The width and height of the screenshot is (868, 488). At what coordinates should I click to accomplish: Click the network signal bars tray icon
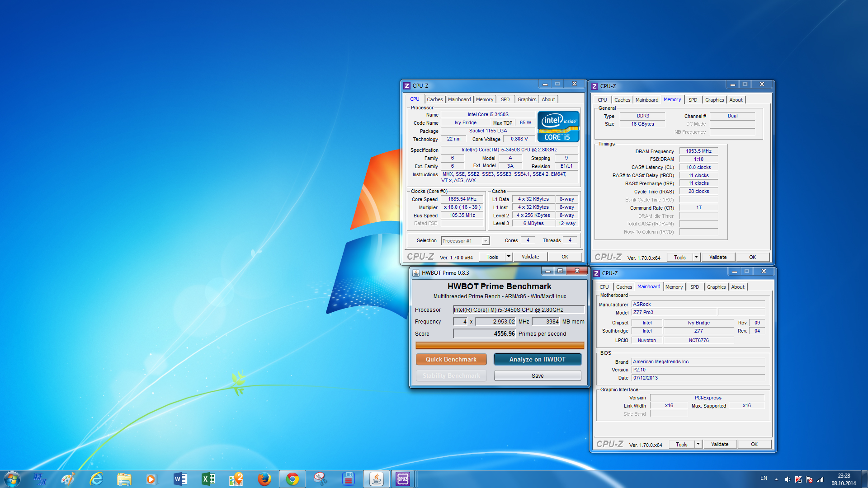pyautogui.click(x=820, y=479)
